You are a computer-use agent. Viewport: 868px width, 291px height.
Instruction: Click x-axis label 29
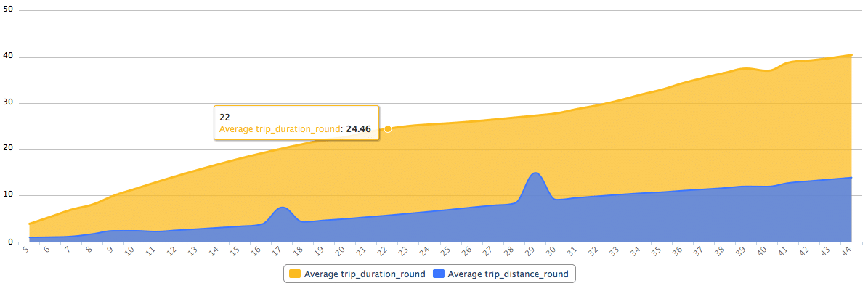click(529, 252)
